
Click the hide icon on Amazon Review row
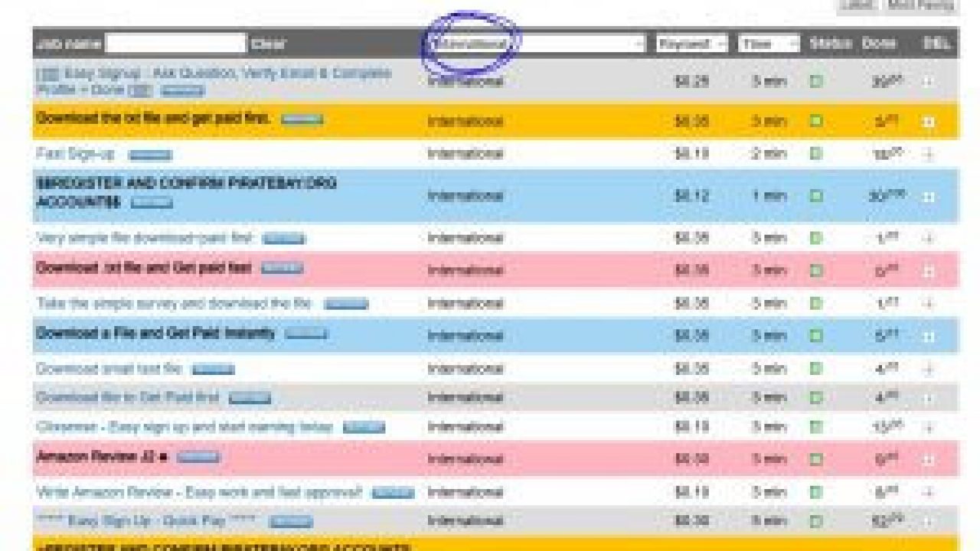pos(929,460)
